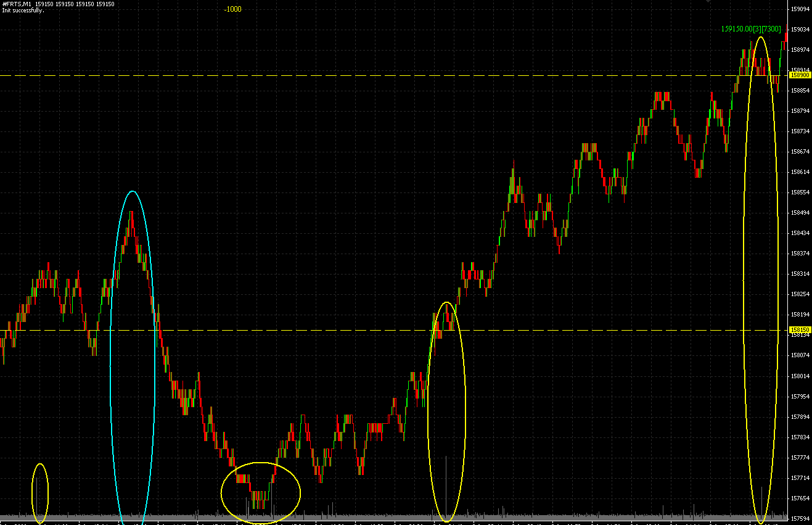
Task: Click the green 159150.00[3][7300] price label
Action: tap(751, 29)
